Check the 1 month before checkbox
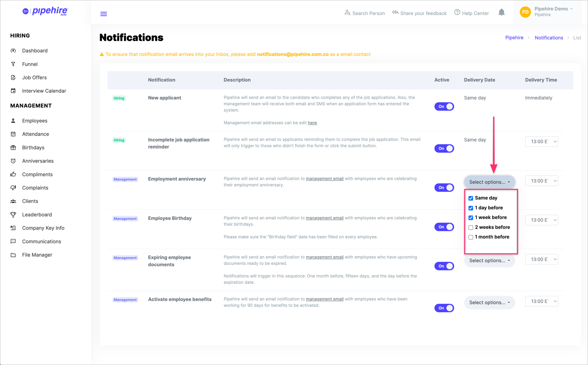Screen dimensions: 588x365 pos(471,237)
